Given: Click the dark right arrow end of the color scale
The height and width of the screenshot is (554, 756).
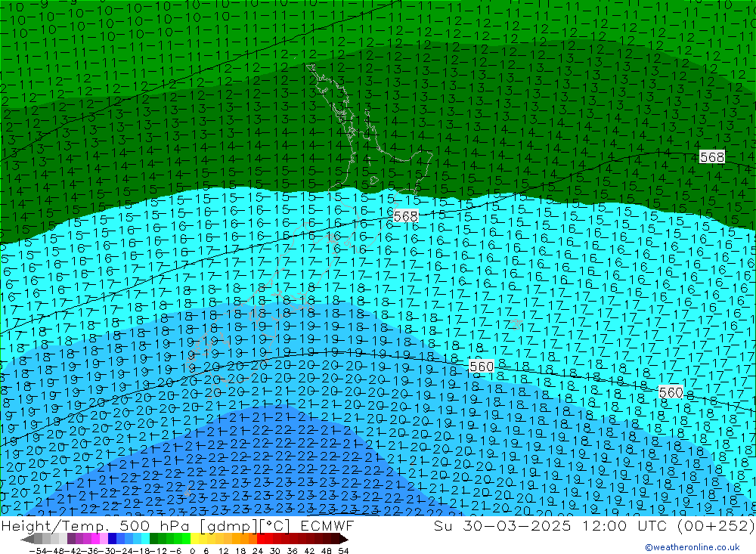Looking at the screenshot, I should [x=344, y=539].
